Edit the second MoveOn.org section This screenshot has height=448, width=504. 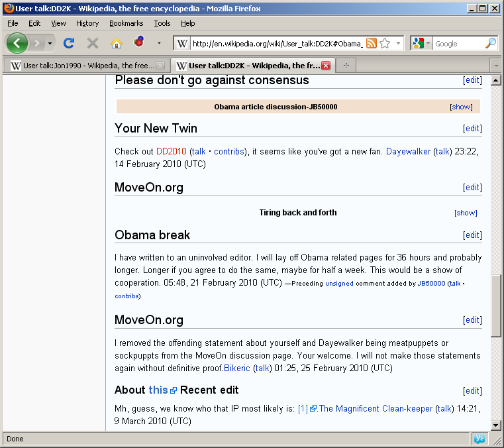[472, 320]
